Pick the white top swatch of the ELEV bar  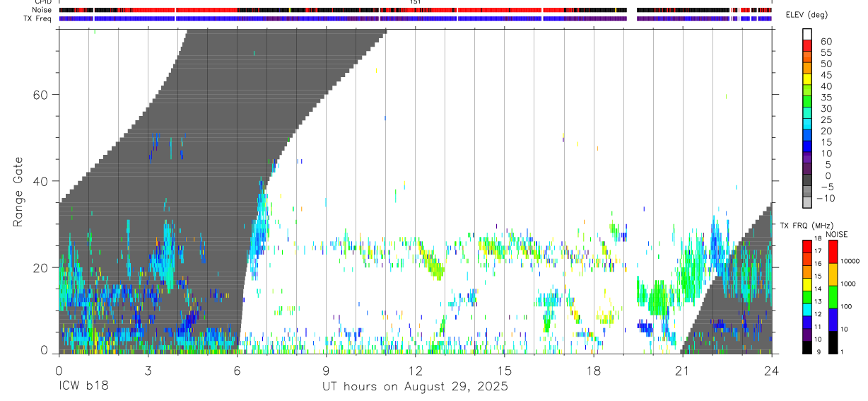click(808, 33)
